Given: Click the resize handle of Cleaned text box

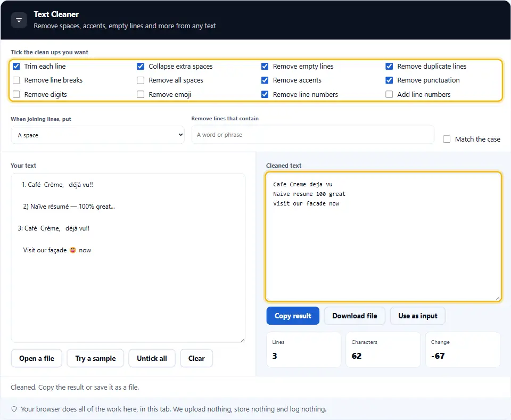Looking at the screenshot, I should coord(498,298).
